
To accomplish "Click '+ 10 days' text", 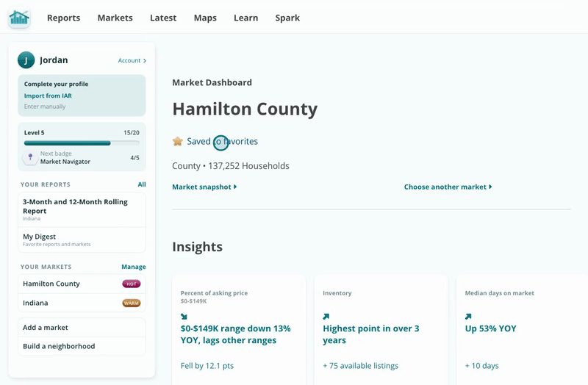I will [x=482, y=366].
